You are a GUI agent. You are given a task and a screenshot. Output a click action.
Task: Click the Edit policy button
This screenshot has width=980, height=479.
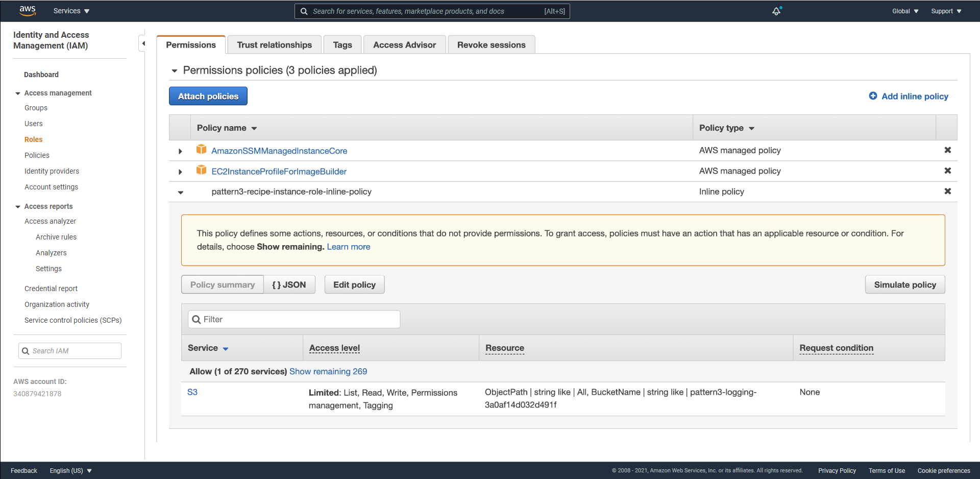click(x=354, y=284)
